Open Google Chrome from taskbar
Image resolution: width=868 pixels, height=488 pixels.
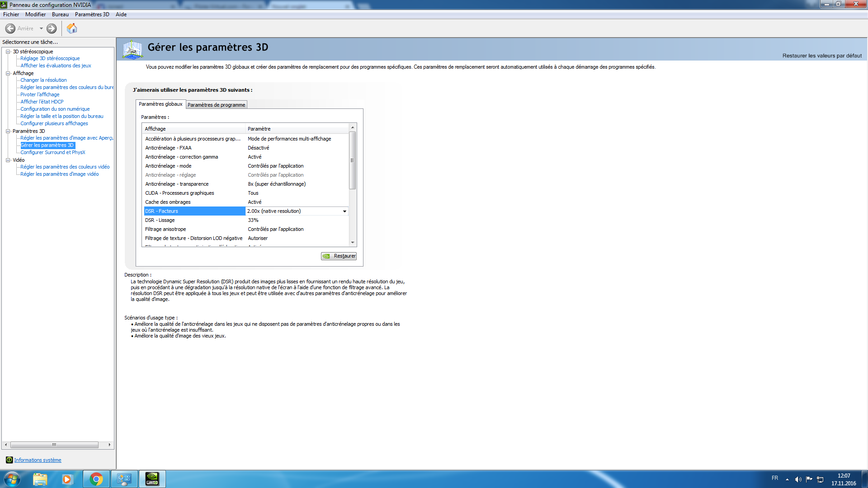point(96,479)
